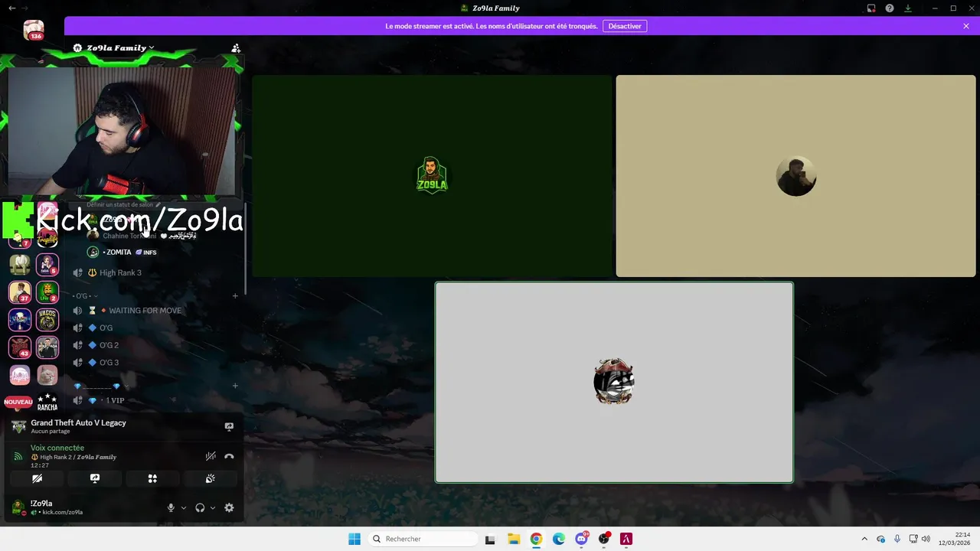This screenshot has height=551, width=980.
Task: Open user settings gear
Action: (229, 507)
